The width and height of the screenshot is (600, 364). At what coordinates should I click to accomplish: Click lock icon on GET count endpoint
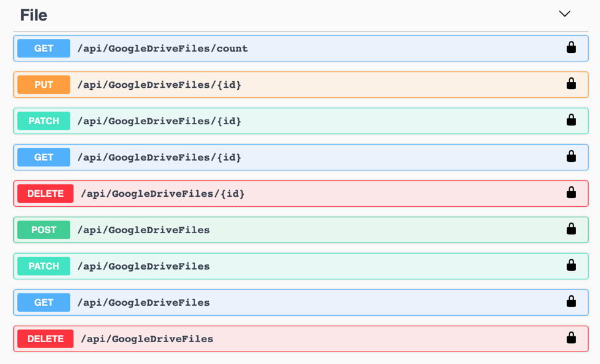click(x=572, y=48)
